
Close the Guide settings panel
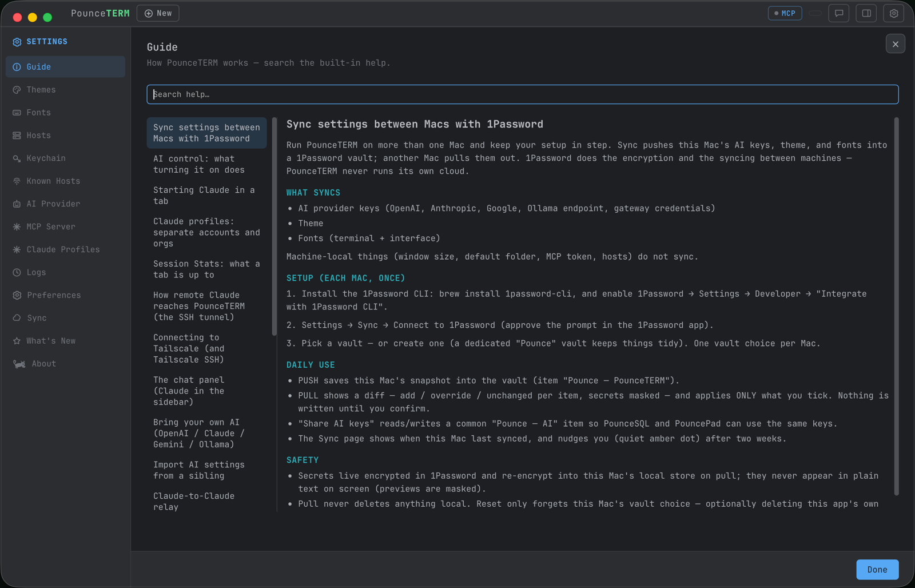pyautogui.click(x=896, y=44)
